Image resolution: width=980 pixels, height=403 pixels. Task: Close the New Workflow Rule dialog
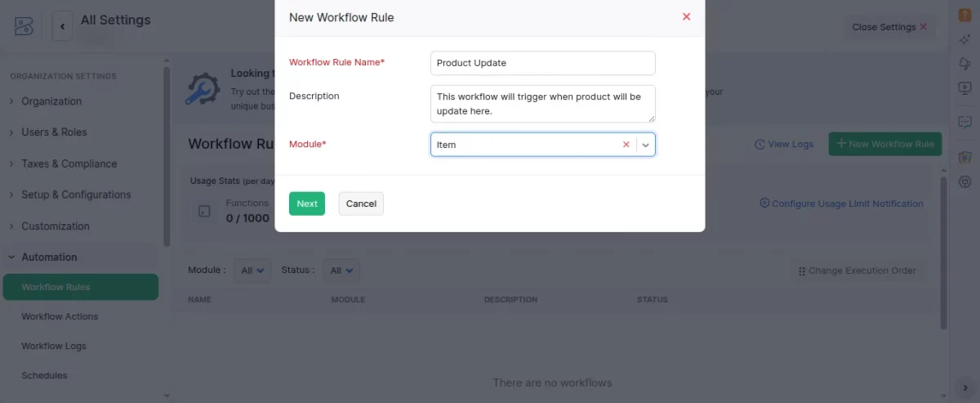(686, 16)
